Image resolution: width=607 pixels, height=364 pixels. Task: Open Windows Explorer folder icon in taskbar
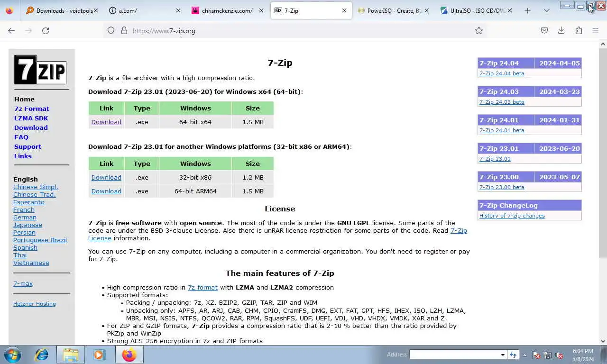(x=71, y=355)
